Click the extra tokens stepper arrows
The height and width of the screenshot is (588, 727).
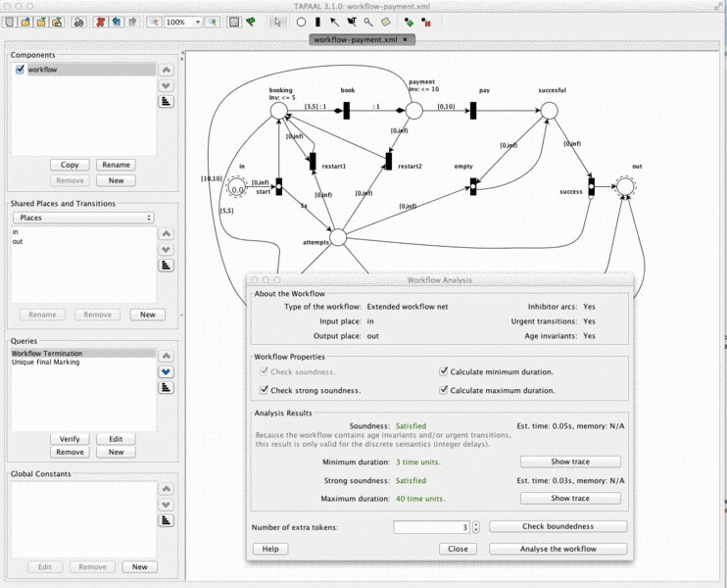click(x=476, y=527)
